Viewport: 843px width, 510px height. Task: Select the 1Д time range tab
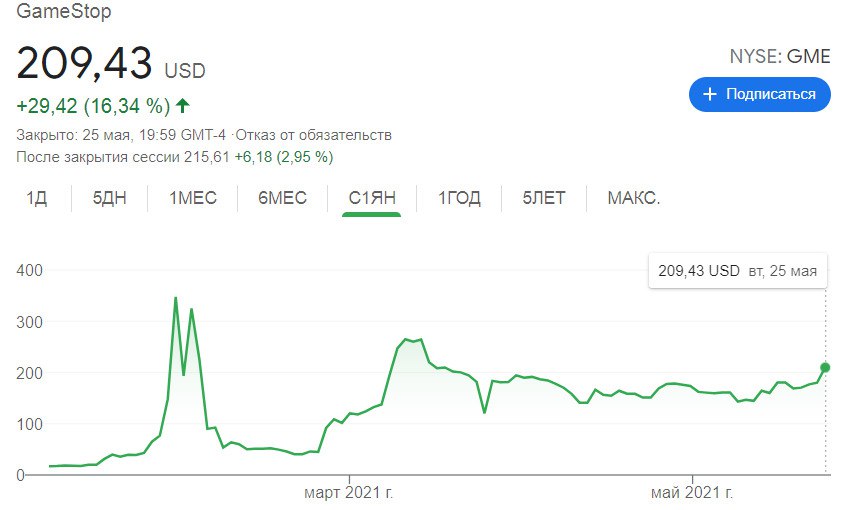[37, 198]
